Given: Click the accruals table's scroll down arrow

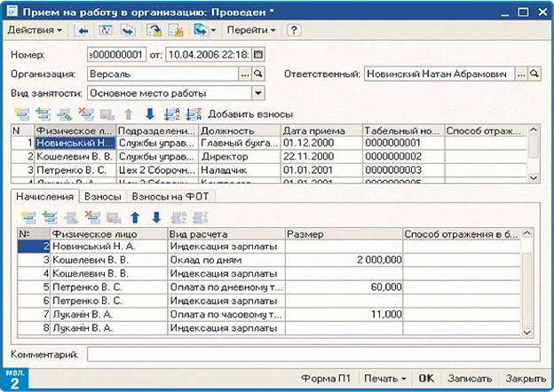Looking at the screenshot, I should coord(526,333).
